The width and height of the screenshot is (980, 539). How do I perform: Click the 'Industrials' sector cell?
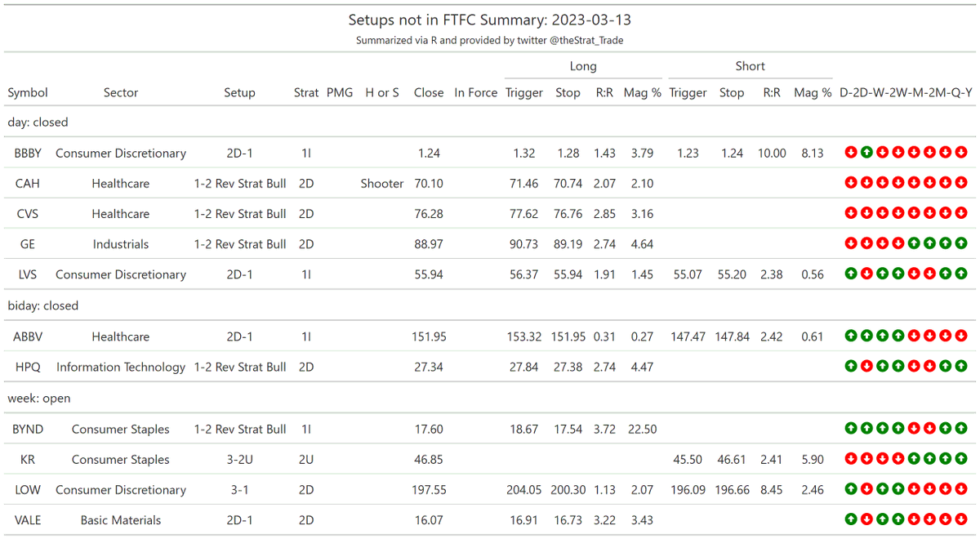pos(121,243)
